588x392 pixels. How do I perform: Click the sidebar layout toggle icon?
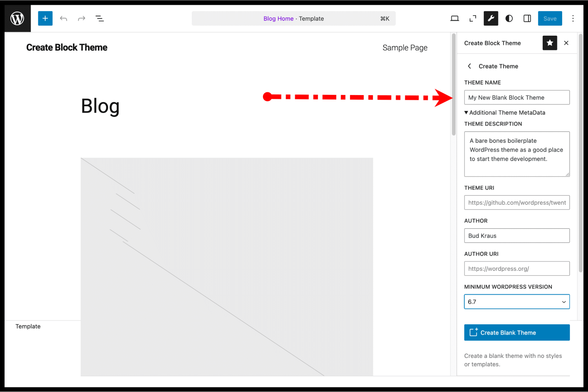pos(527,18)
